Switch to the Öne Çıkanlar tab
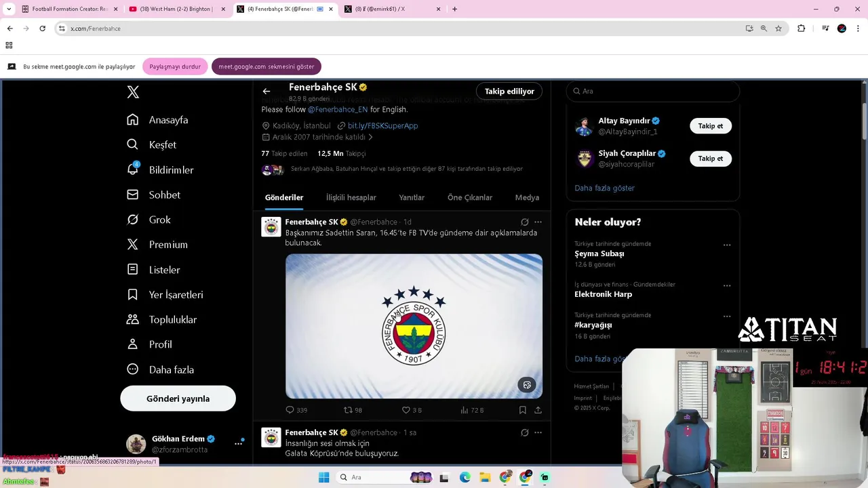Screen dimensions: 868x488 (x=470, y=197)
